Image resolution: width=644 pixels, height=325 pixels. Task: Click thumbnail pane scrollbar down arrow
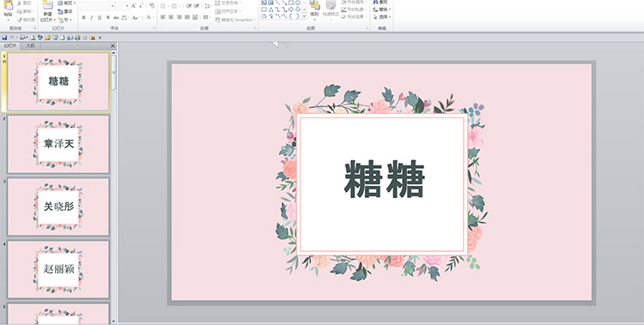click(113, 322)
